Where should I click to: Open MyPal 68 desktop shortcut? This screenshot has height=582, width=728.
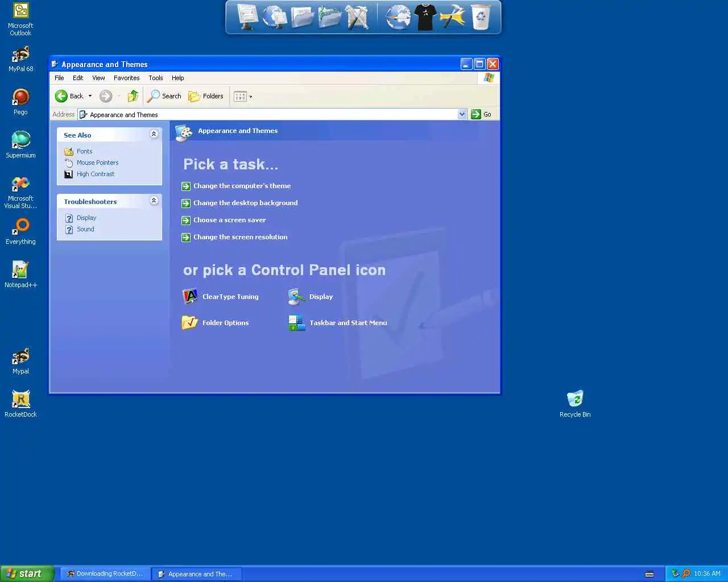20,59
